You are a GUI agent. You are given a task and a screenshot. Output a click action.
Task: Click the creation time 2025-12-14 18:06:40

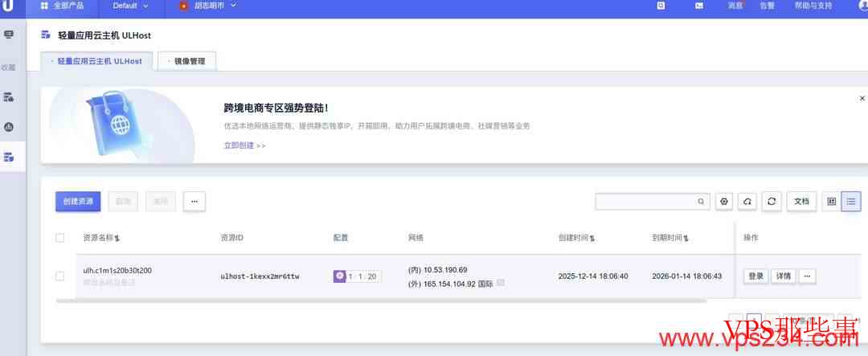(x=593, y=276)
